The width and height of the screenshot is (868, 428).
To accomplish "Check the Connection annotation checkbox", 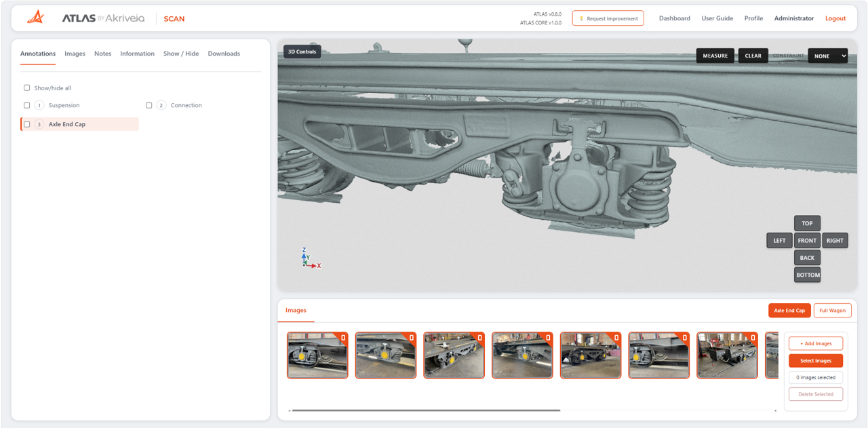I will coord(149,105).
